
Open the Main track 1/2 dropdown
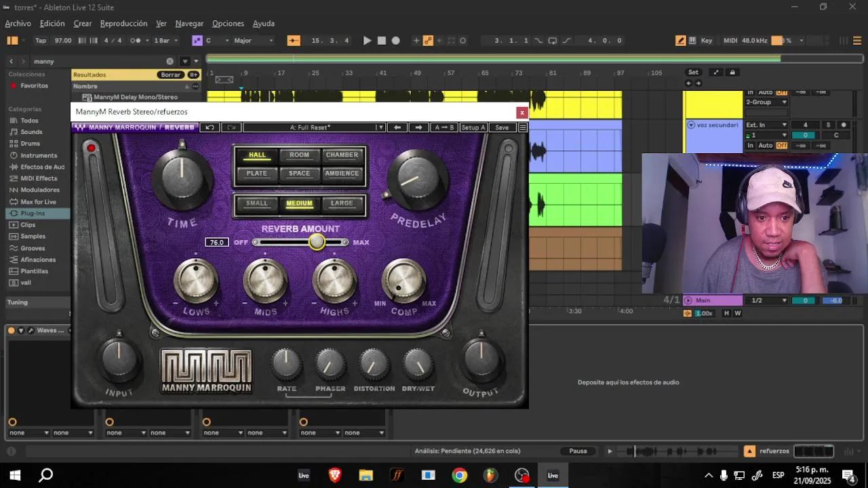tap(766, 300)
